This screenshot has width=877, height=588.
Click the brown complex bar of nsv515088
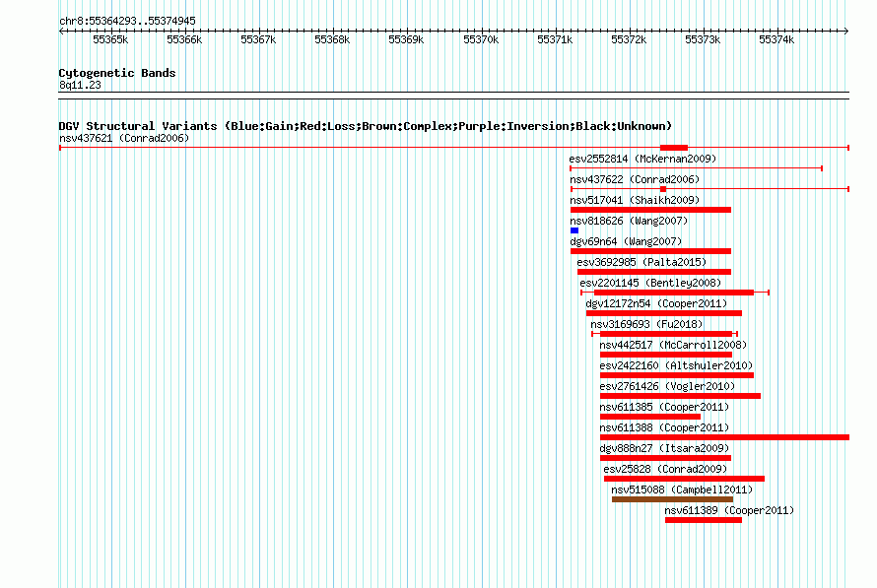click(672, 499)
